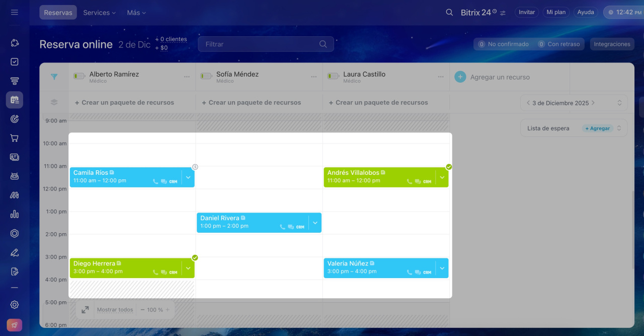The image size is (644, 336).
Task: Open the Services dropdown menu
Action: 99,13
